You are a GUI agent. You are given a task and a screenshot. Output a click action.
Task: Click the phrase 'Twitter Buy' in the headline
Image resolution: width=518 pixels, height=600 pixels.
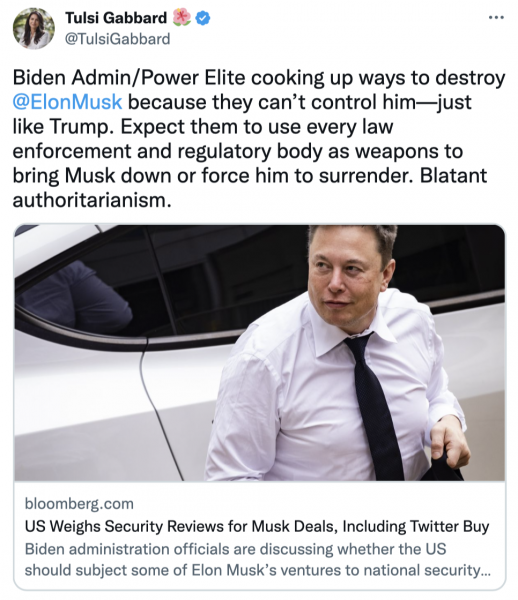[449, 526]
